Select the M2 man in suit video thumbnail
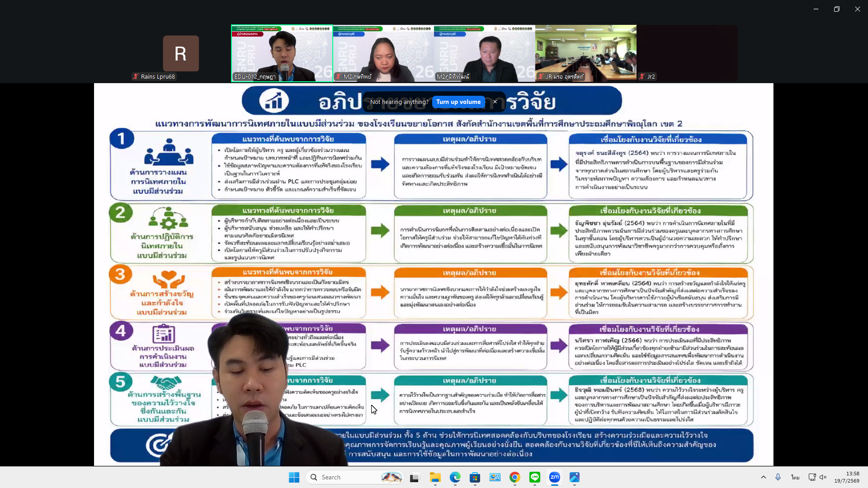 point(485,53)
